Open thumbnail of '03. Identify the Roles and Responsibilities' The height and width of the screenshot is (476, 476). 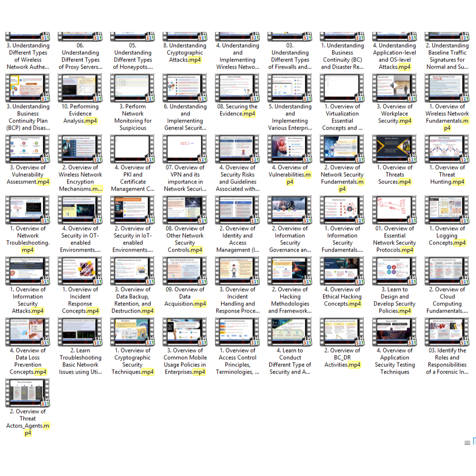pyautogui.click(x=447, y=332)
